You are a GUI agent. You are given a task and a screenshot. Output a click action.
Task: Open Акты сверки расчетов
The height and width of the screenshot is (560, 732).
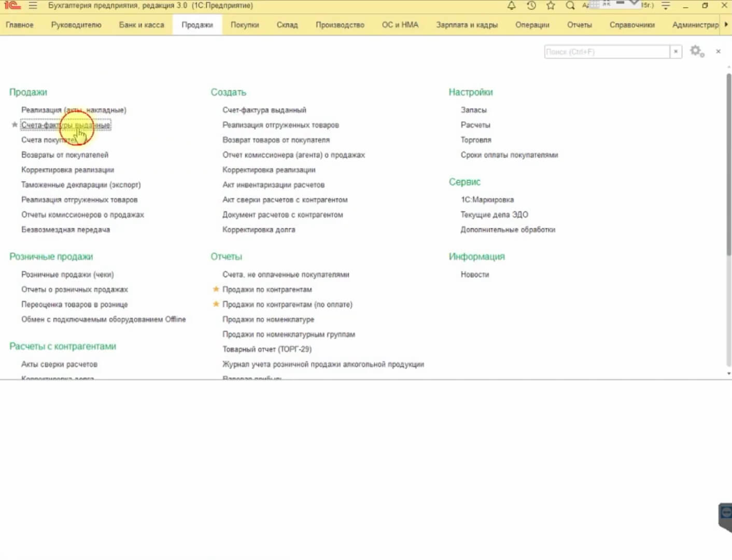59,365
